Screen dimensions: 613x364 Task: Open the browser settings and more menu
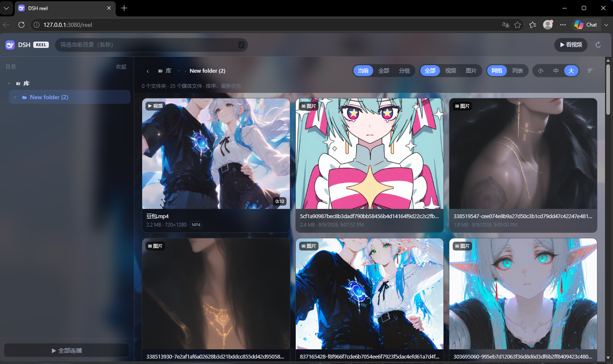pos(563,25)
